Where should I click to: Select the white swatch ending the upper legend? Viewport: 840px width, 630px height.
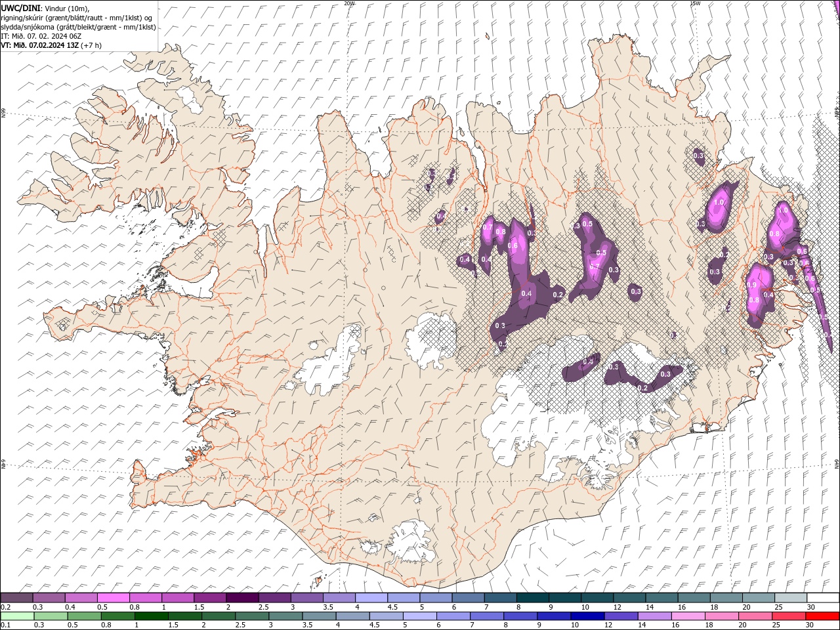[823, 598]
